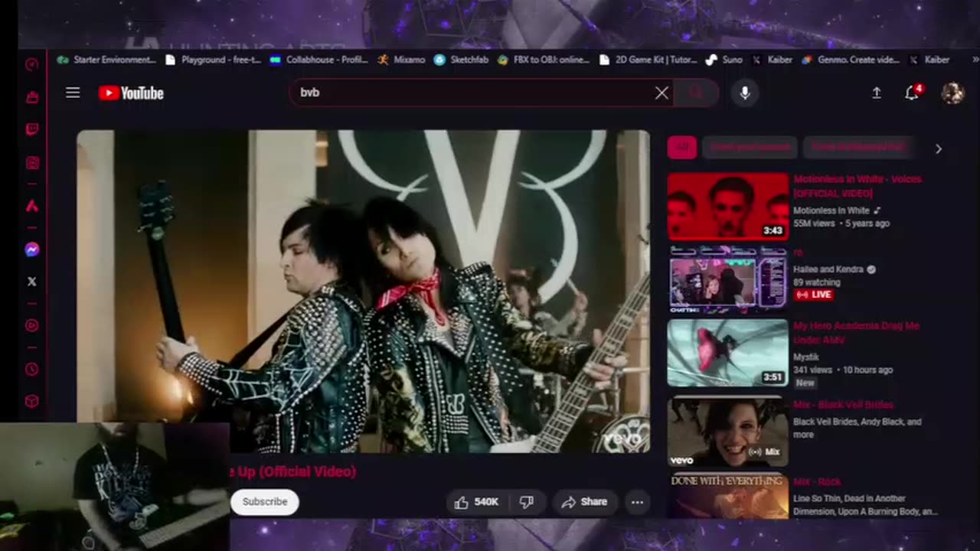Dislike the video
This screenshot has width=980, height=551.
coord(527,502)
